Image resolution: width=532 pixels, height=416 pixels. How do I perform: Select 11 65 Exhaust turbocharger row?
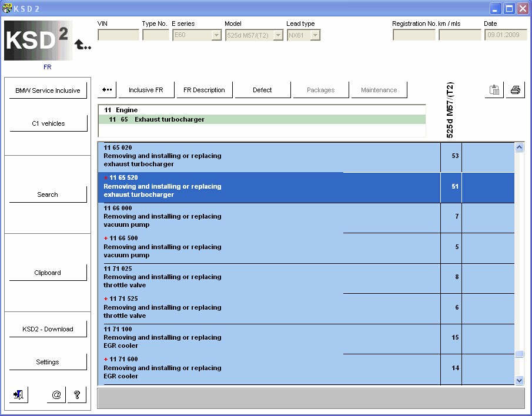coord(262,119)
